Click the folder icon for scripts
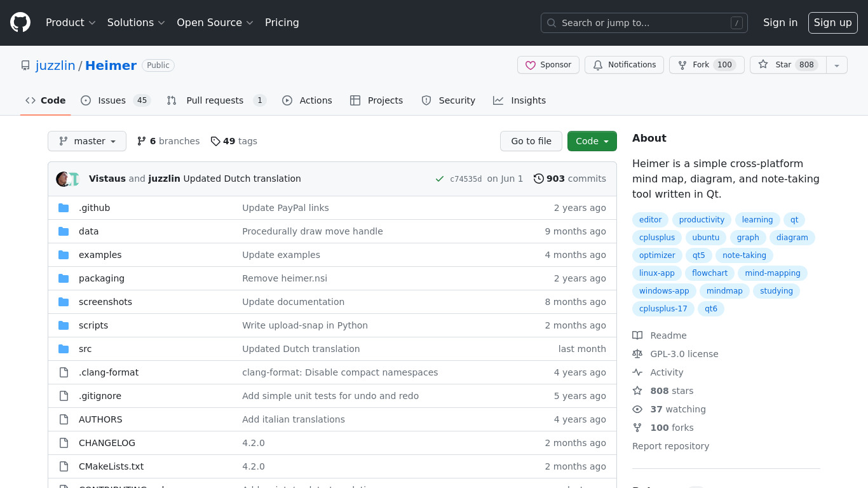Image resolution: width=868 pixels, height=488 pixels. click(x=64, y=325)
